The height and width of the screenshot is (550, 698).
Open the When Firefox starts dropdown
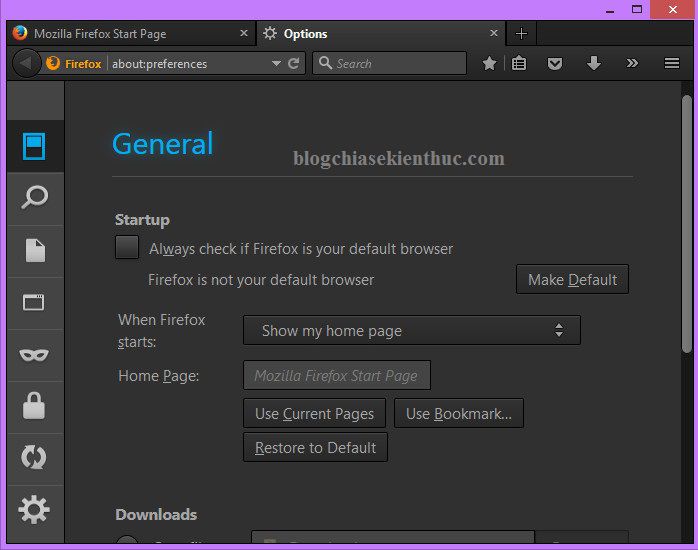pyautogui.click(x=412, y=330)
